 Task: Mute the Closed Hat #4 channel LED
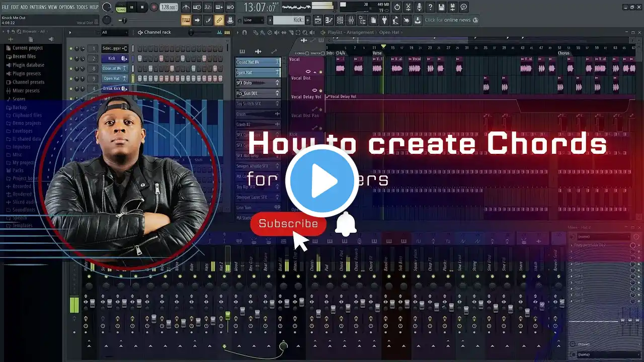(x=70, y=68)
